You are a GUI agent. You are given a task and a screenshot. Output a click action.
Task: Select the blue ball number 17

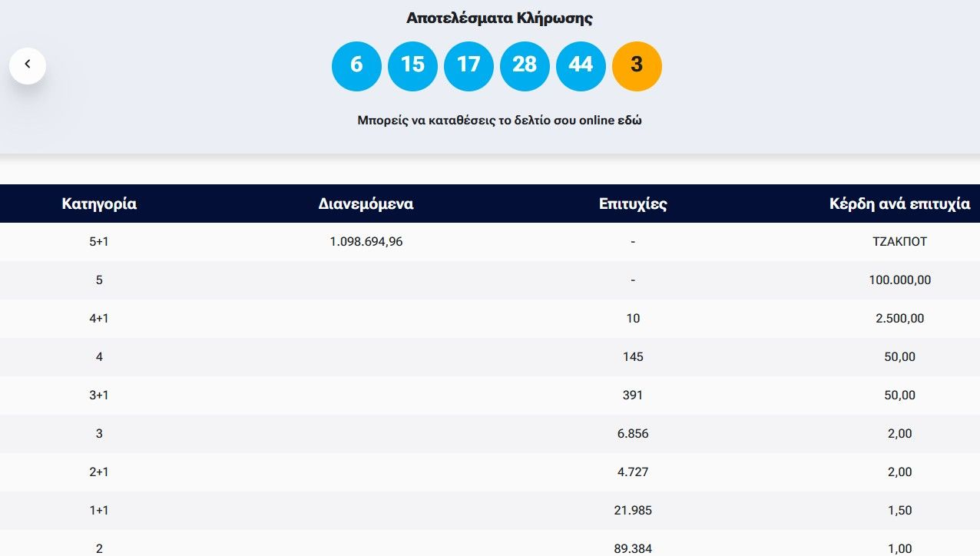[x=468, y=66]
